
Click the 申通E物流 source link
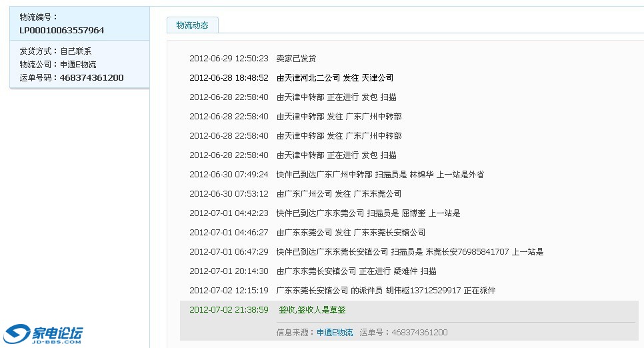click(334, 332)
